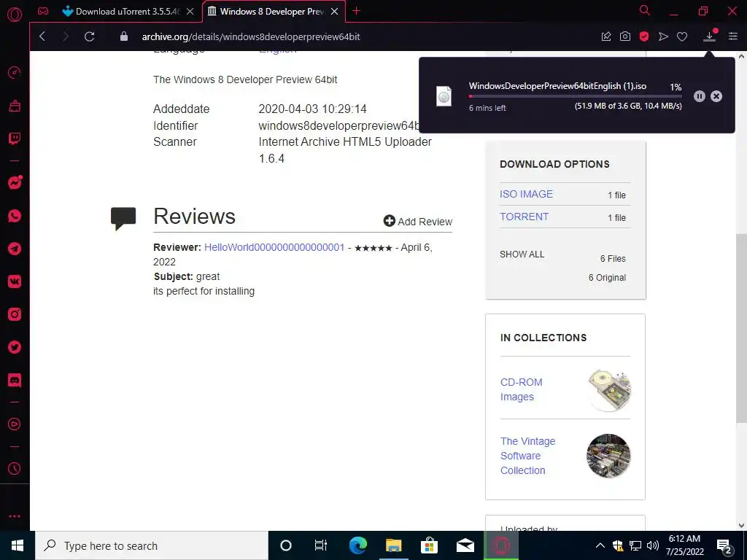Viewport: 747px width, 560px height.
Task: Open reviewer HelloWorld0000000000000001 profile
Action: pos(274,247)
